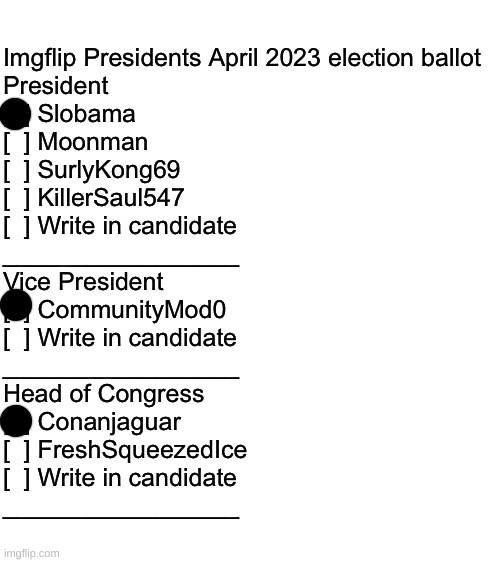Check the Moonman checkbox
500x562 pixels.
point(17,143)
